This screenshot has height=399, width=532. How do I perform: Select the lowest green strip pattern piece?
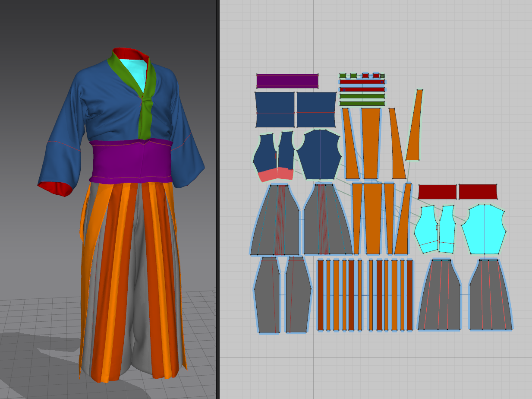coord(362,104)
